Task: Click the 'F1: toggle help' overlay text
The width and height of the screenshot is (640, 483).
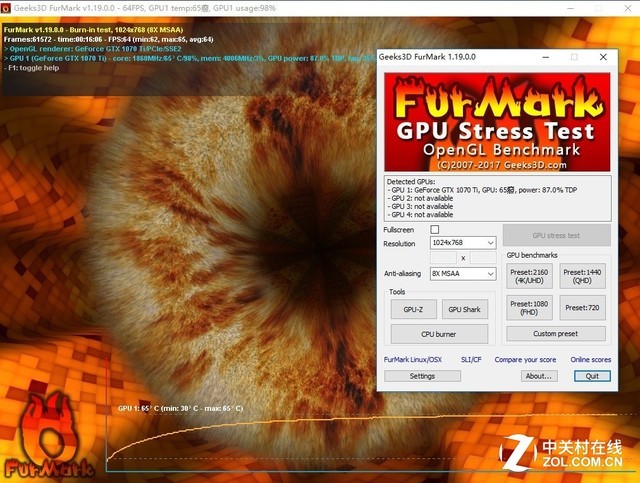Action: click(x=31, y=68)
